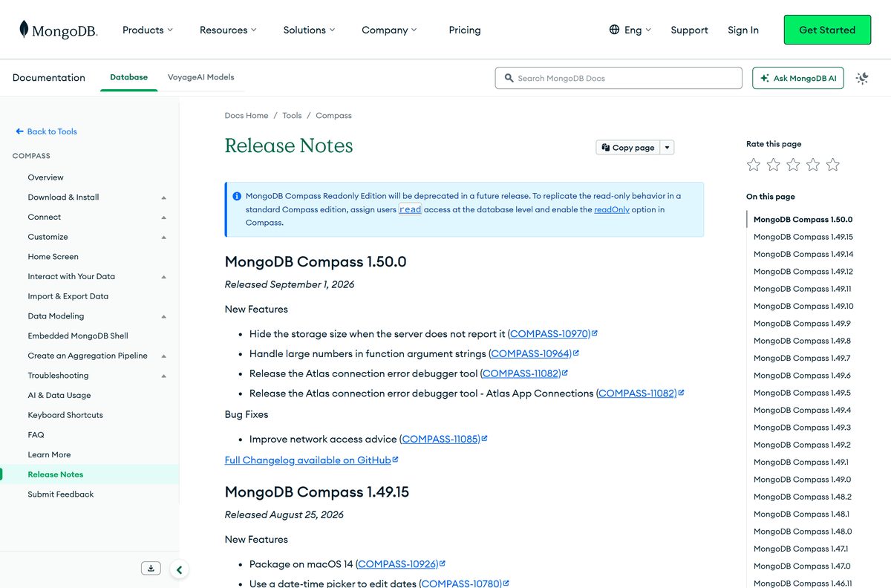Open Full Changelog available on GitHub
Screen dimensions: 891x588
[x=311, y=460]
